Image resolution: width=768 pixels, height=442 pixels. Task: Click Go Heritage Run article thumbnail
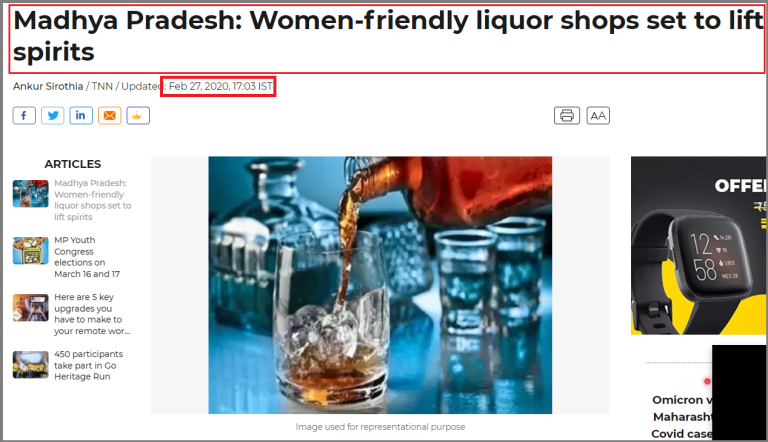tap(30, 365)
